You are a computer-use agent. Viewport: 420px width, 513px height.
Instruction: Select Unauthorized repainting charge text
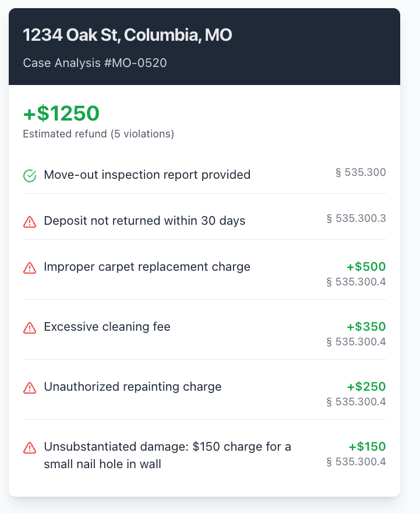pos(133,387)
